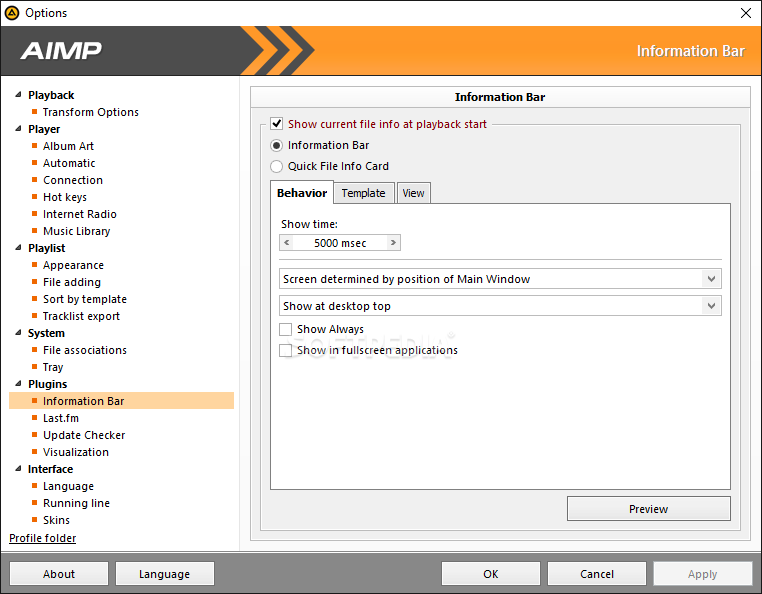The height and width of the screenshot is (594, 762).
Task: Collapse the Playback tree section
Action: (18, 95)
